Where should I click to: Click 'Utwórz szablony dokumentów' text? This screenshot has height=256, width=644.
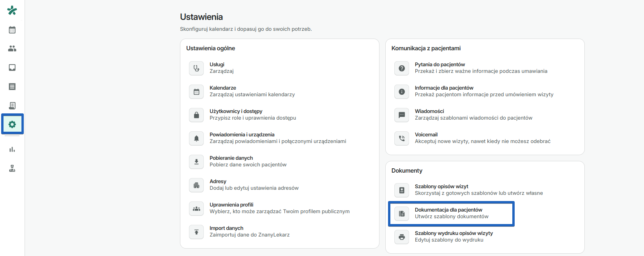452,217
